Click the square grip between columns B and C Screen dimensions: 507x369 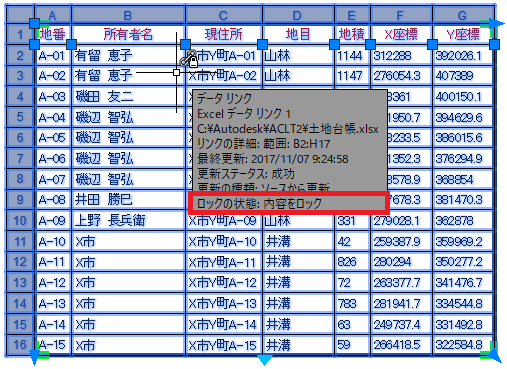click(x=185, y=44)
